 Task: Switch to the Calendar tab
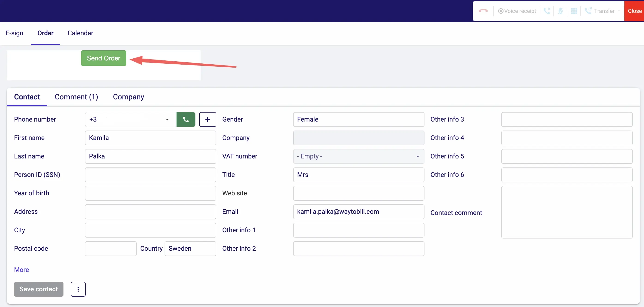pos(80,33)
